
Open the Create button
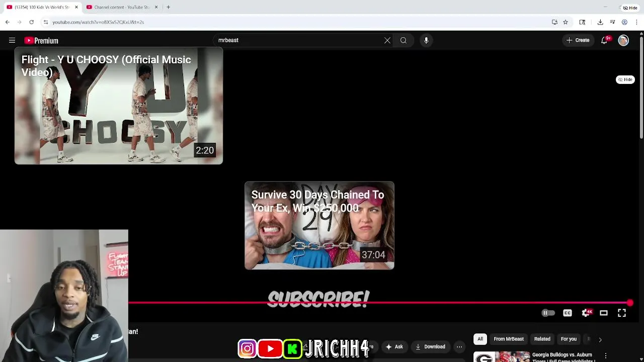coord(578,40)
